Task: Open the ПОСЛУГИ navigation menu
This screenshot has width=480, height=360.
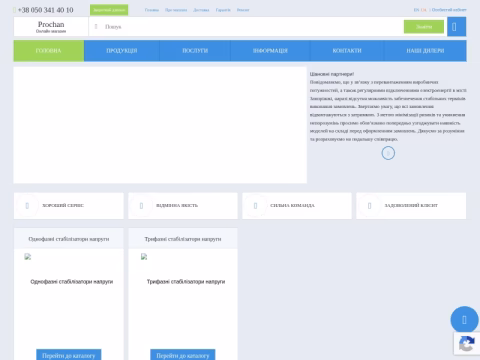Action: coord(195,51)
